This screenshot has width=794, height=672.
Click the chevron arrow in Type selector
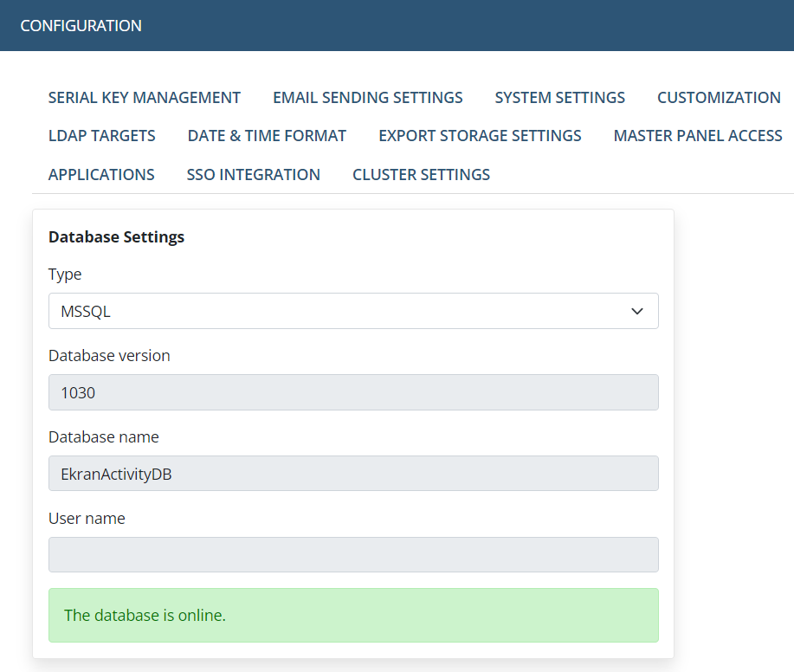pyautogui.click(x=637, y=311)
